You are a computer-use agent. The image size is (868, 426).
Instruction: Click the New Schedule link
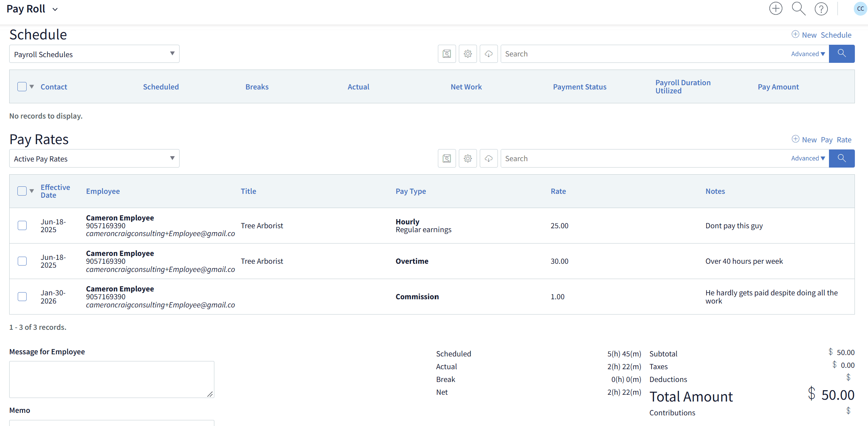(x=822, y=35)
